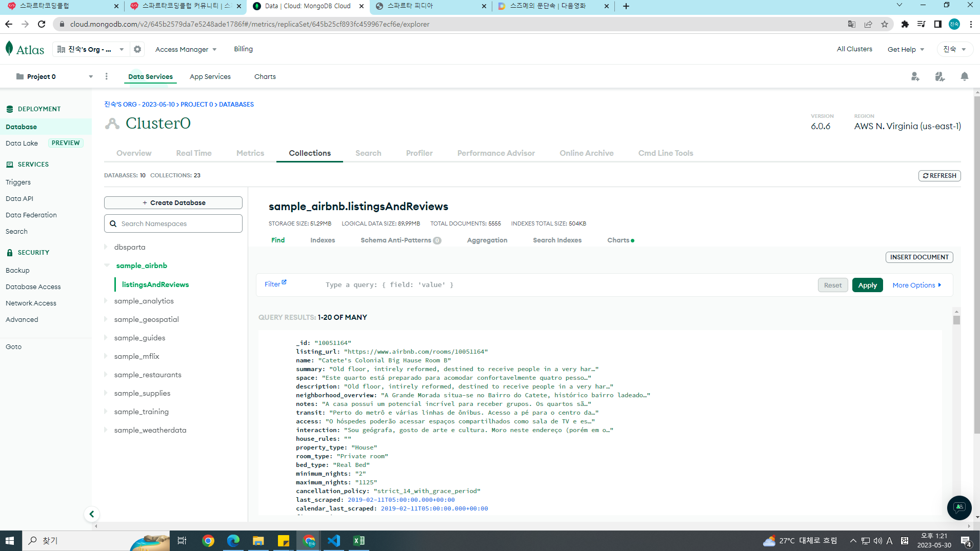Click the filter query input
Screen dimensions: 980x551
tap(567, 285)
